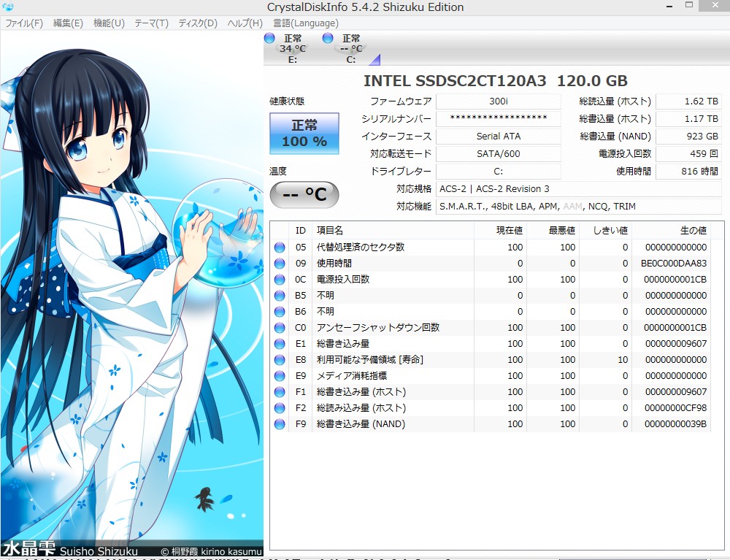Open the 編集(E) menu
The image size is (730, 560).
68,23
